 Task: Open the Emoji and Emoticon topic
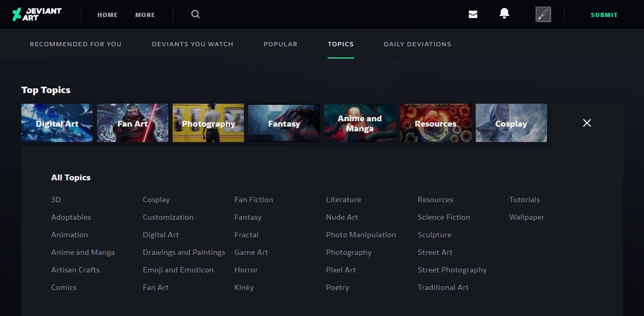coord(178,270)
